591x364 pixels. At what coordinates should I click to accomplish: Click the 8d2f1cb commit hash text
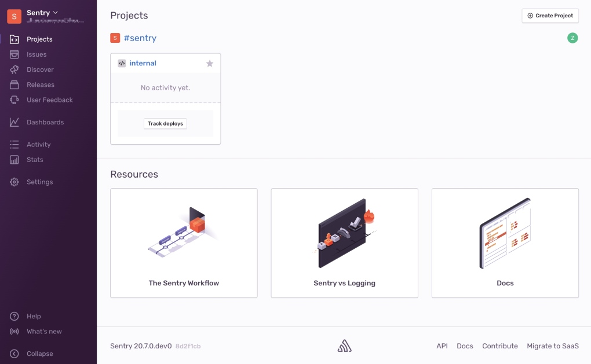tap(188, 346)
